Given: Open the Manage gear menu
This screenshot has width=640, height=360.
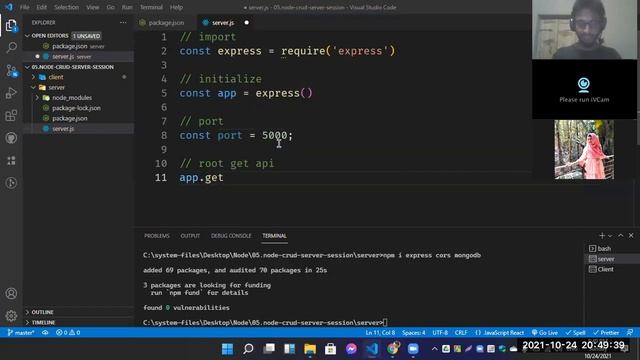Looking at the screenshot, I should (x=11, y=316).
